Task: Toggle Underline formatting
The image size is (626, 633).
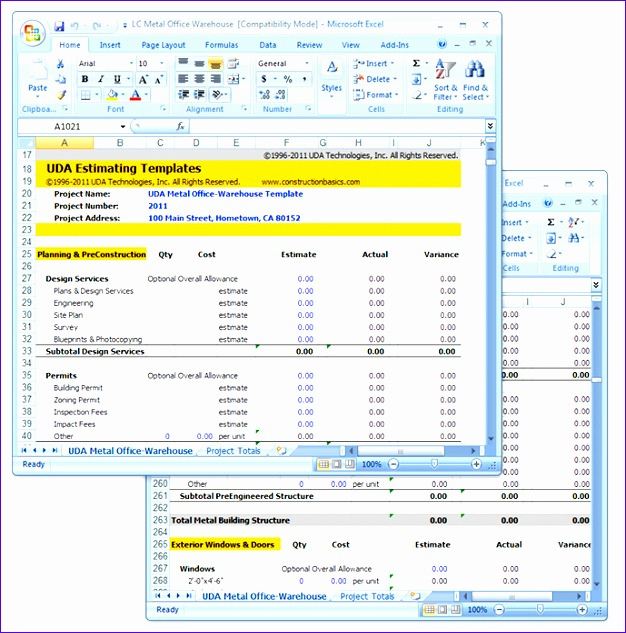Action: [117, 79]
